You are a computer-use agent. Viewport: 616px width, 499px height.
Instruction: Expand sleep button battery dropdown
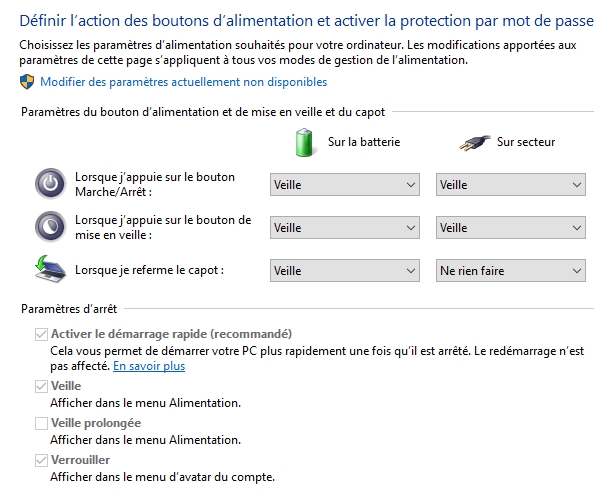pyautogui.click(x=345, y=227)
